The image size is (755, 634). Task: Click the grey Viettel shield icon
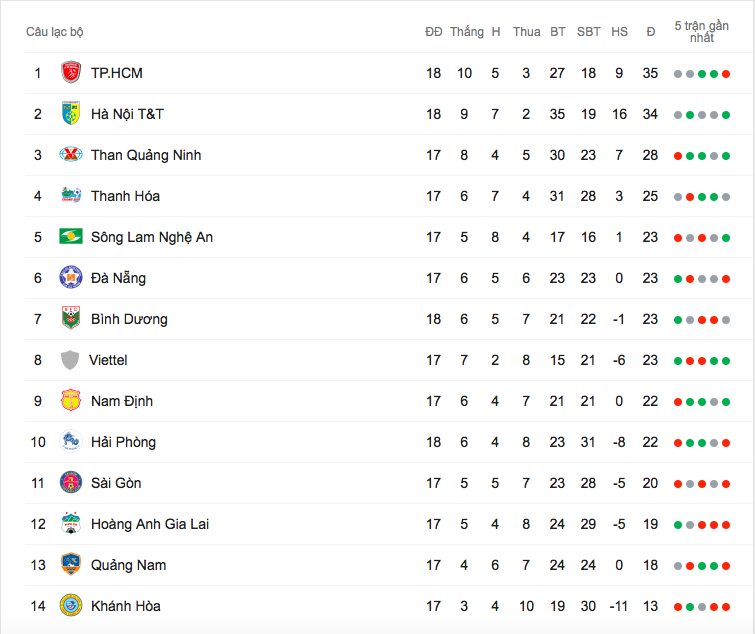[x=70, y=360]
